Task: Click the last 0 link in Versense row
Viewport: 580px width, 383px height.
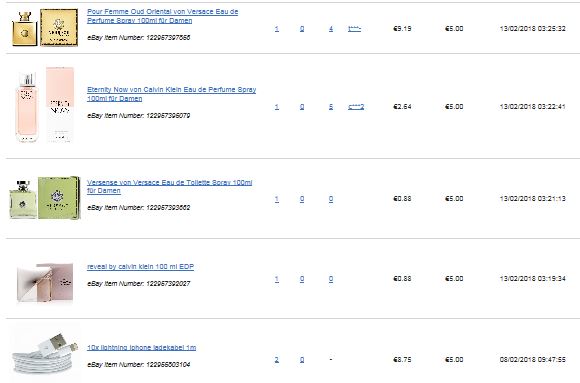Action: click(x=331, y=199)
